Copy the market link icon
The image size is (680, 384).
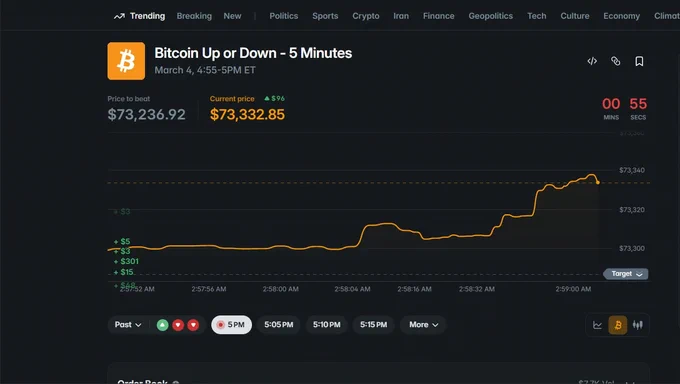tap(615, 61)
